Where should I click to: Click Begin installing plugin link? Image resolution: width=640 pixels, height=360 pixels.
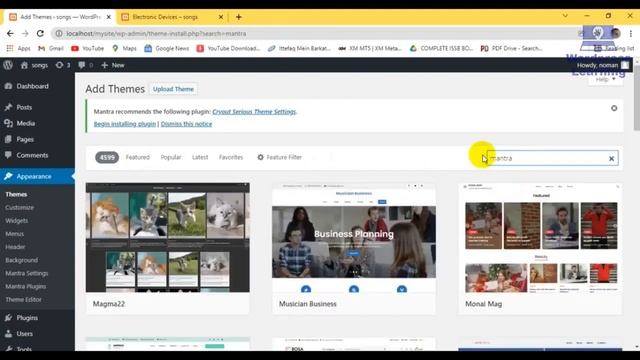125,124
